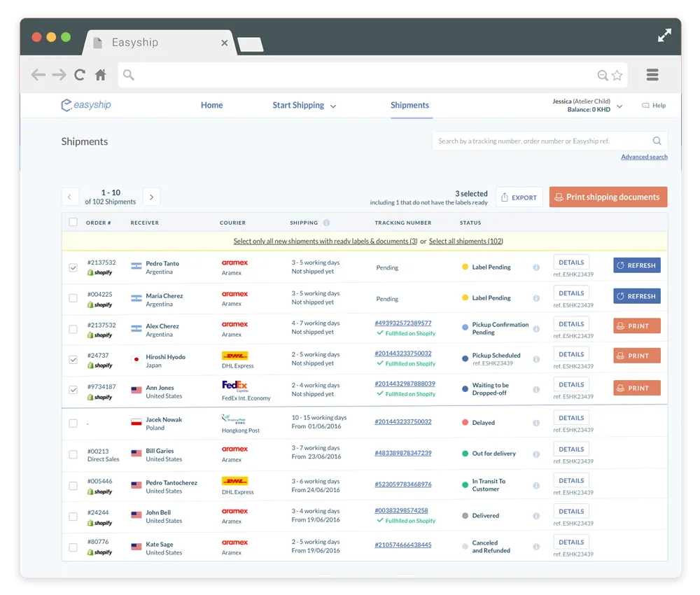Click the fullscreen expand arrows icon
700x595 pixels.
coord(664,35)
